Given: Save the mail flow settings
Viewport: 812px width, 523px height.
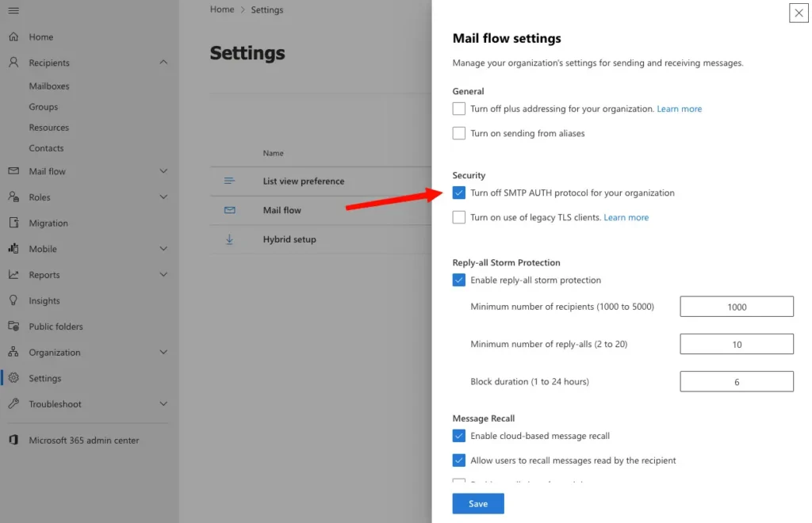Looking at the screenshot, I should pyautogui.click(x=478, y=503).
